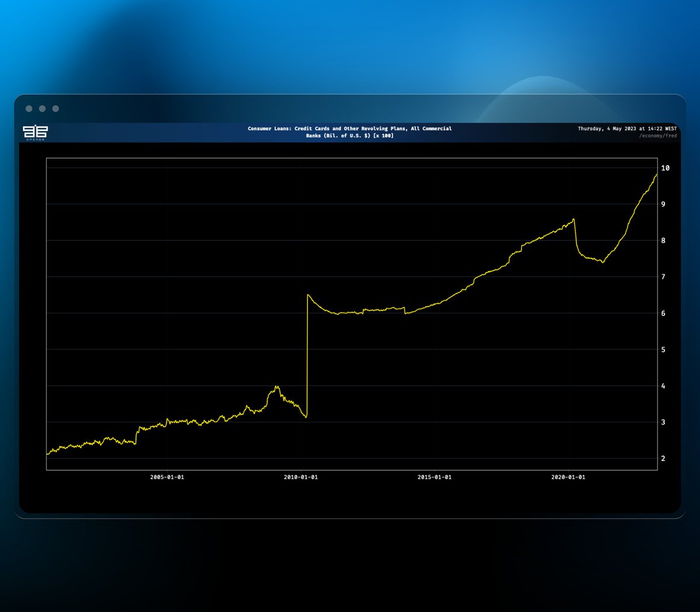Click the 2010-01-01 x-axis label
Image resolution: width=700 pixels, height=612 pixels.
[x=300, y=477]
